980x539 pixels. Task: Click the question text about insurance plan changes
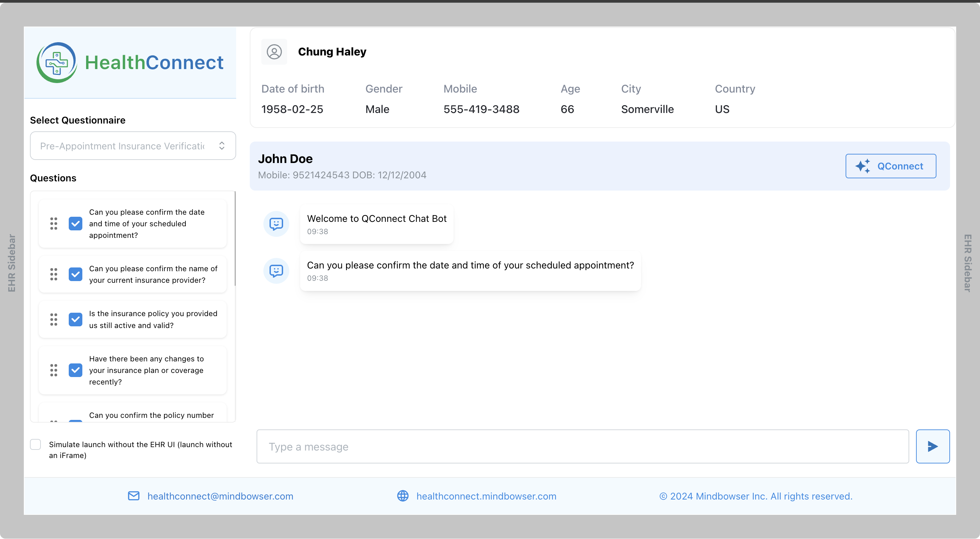point(146,370)
